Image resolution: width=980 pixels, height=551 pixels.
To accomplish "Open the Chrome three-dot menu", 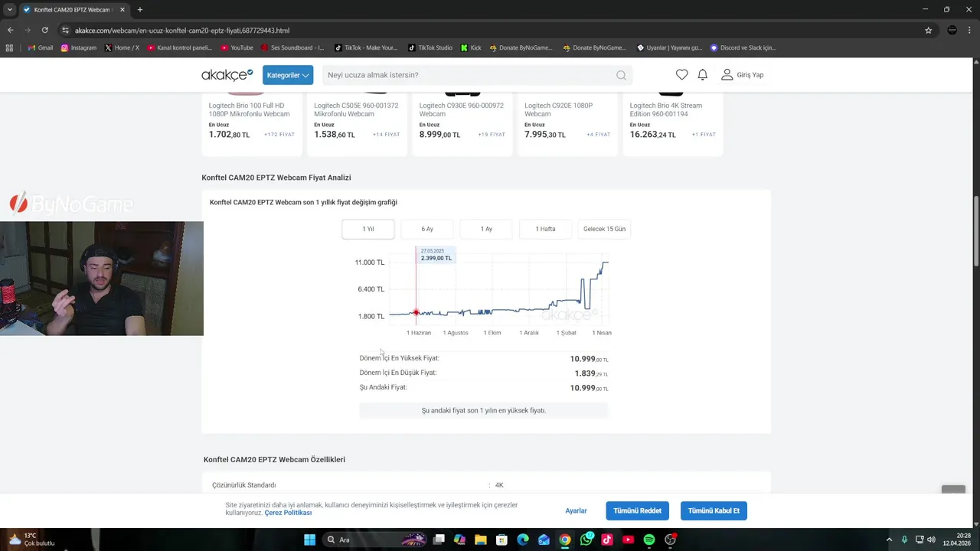I will (969, 30).
